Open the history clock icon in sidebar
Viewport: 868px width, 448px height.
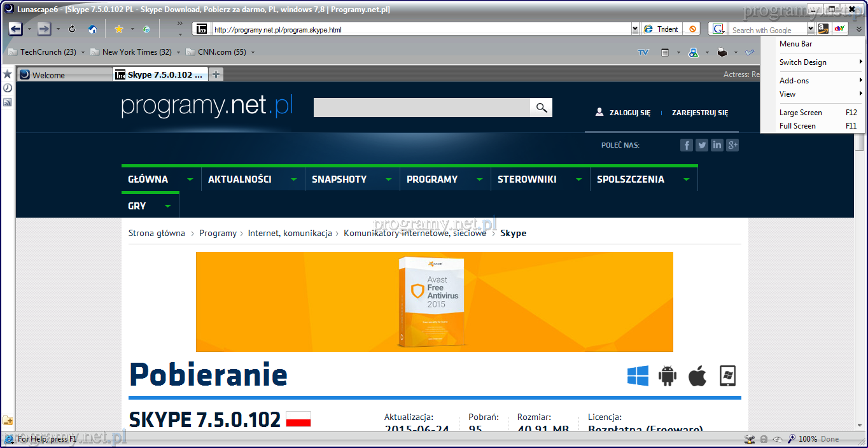point(8,88)
